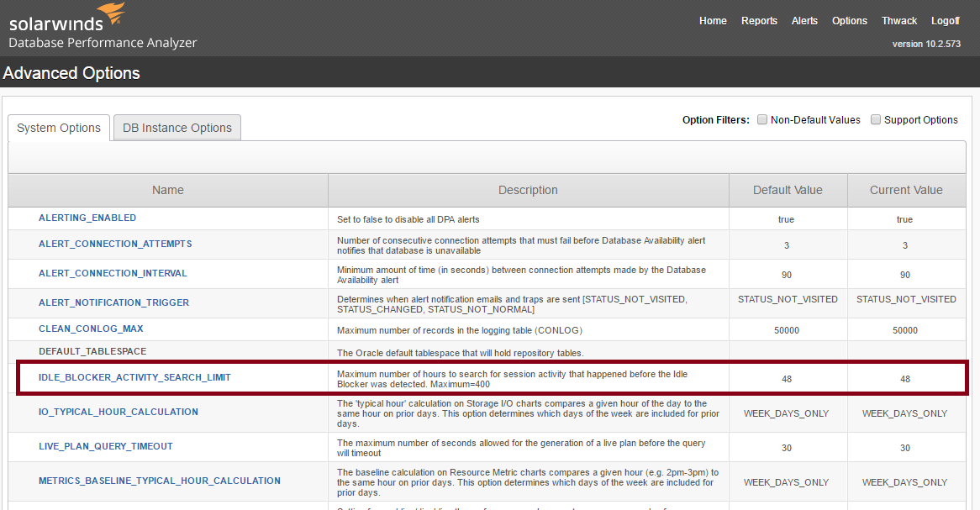Image resolution: width=980 pixels, height=510 pixels.
Task: Switch to the DB Instance Options tab
Action: pos(177,128)
